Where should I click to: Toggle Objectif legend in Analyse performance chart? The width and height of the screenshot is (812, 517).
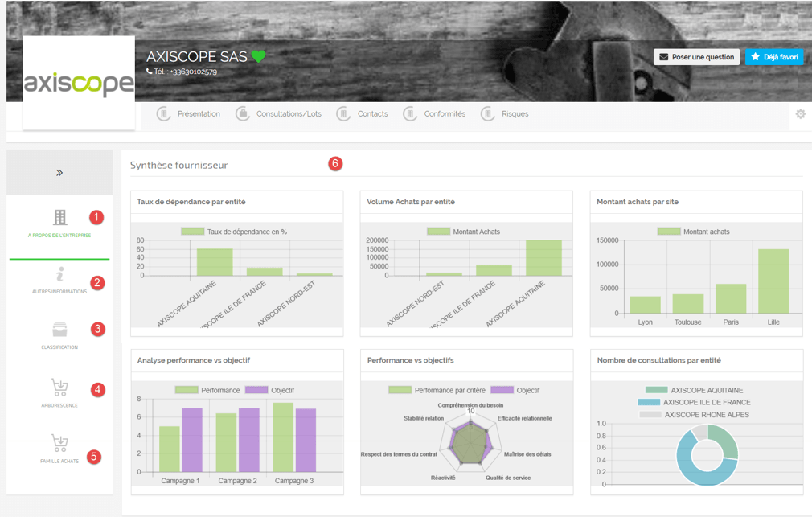pyautogui.click(x=270, y=390)
